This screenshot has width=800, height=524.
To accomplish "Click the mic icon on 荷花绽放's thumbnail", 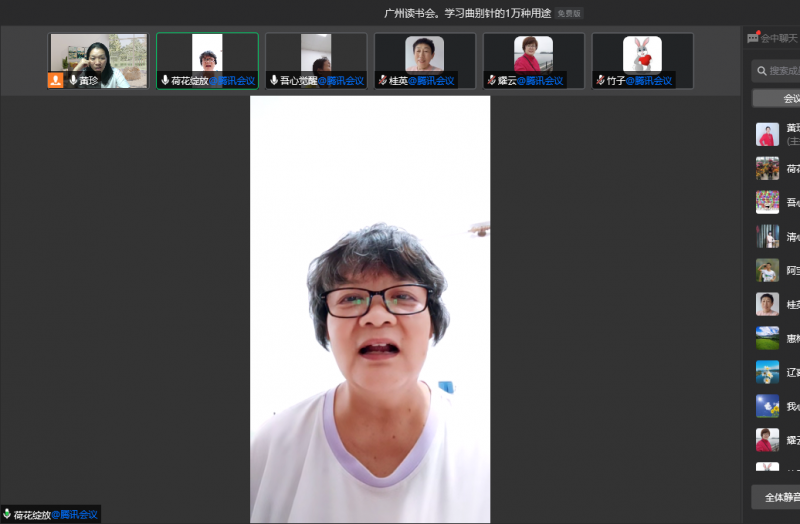I will coord(165,80).
